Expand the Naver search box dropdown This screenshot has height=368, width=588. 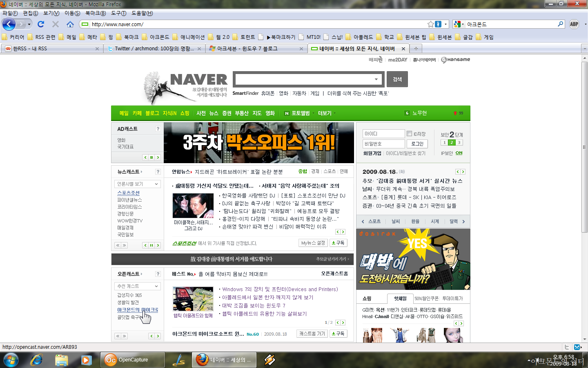click(x=376, y=79)
